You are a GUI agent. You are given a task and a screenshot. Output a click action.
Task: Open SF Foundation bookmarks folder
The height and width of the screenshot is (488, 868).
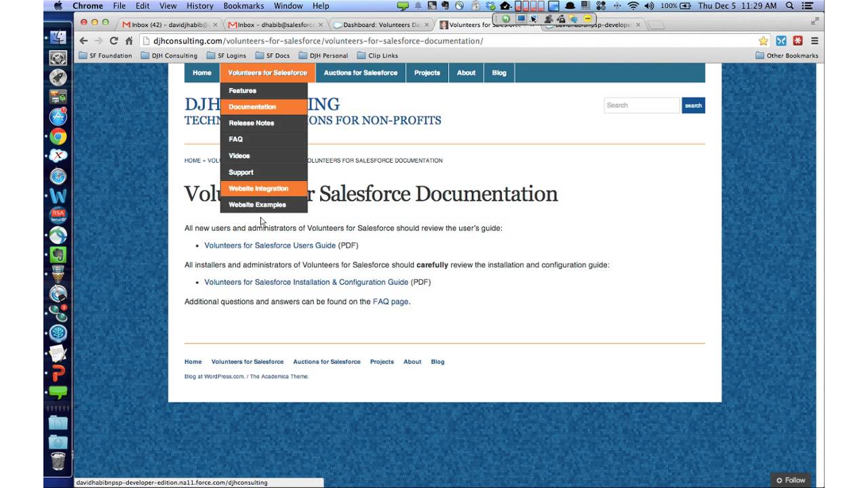point(105,56)
